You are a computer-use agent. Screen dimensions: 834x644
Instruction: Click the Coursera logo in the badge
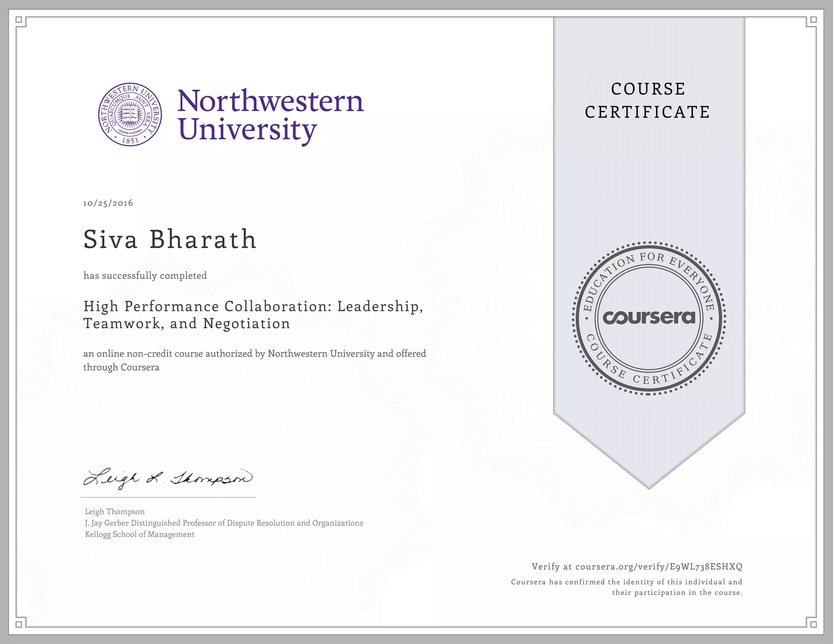tap(649, 318)
